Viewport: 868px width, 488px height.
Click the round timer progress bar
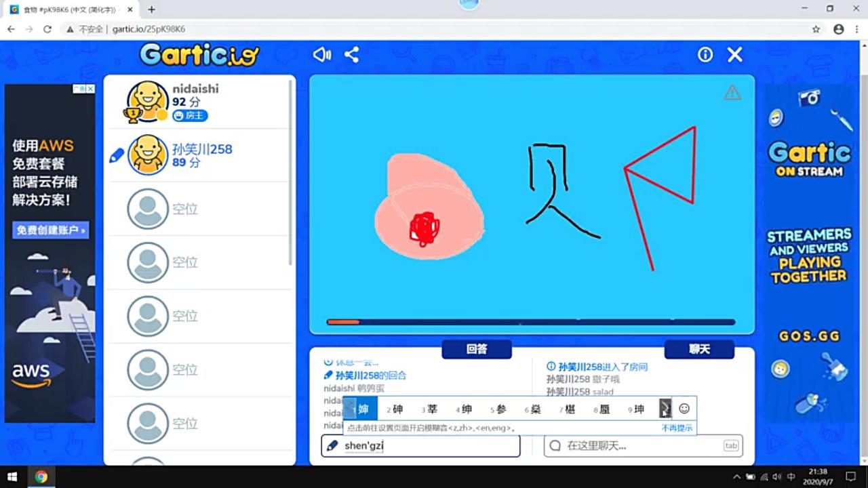[x=531, y=322]
